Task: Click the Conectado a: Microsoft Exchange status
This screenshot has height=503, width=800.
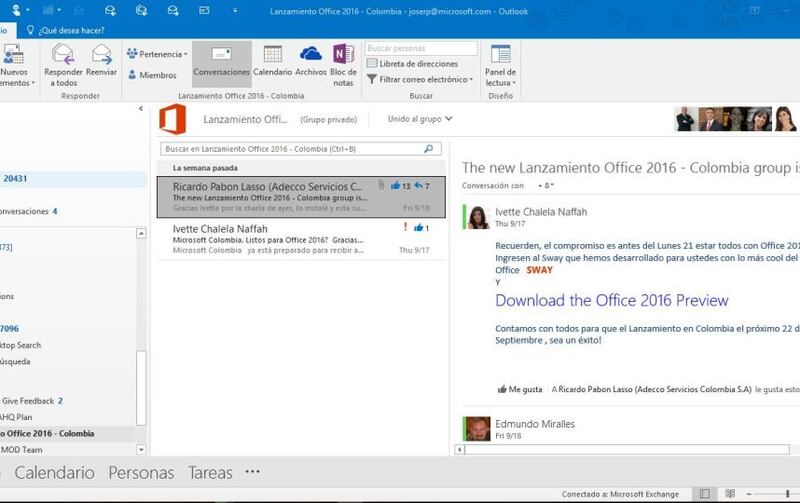Action: 620,494
